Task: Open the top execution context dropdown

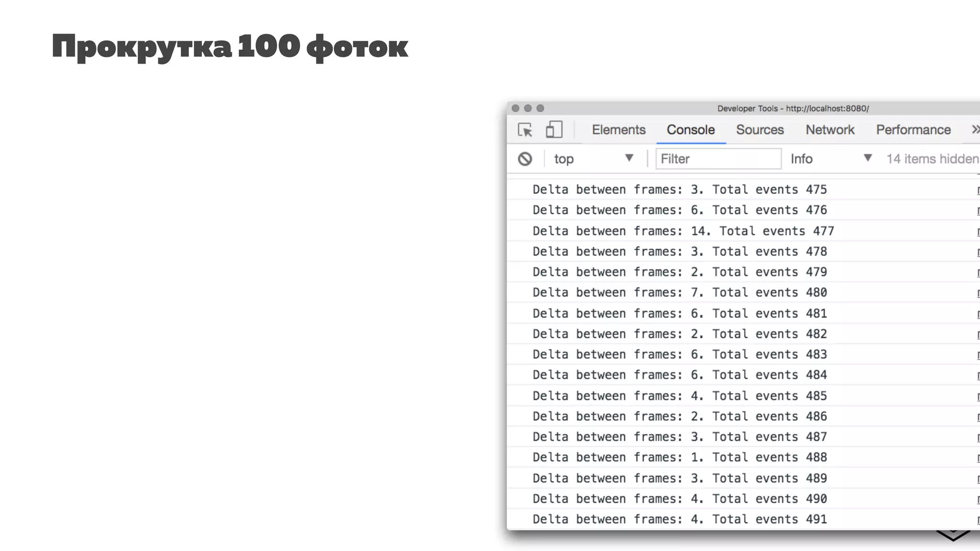Action: [593, 159]
